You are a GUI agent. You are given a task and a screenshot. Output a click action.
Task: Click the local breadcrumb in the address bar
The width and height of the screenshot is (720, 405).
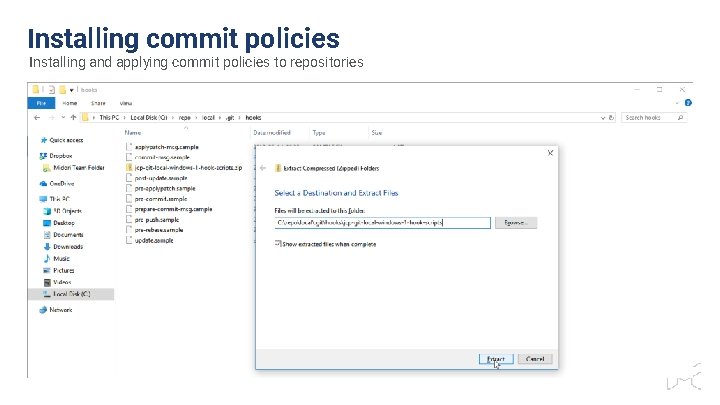208,118
